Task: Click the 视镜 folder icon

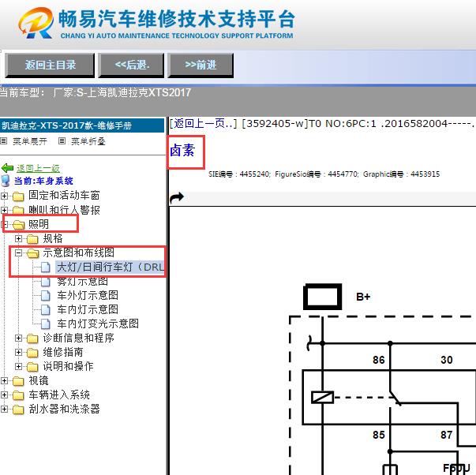Action: (18, 381)
